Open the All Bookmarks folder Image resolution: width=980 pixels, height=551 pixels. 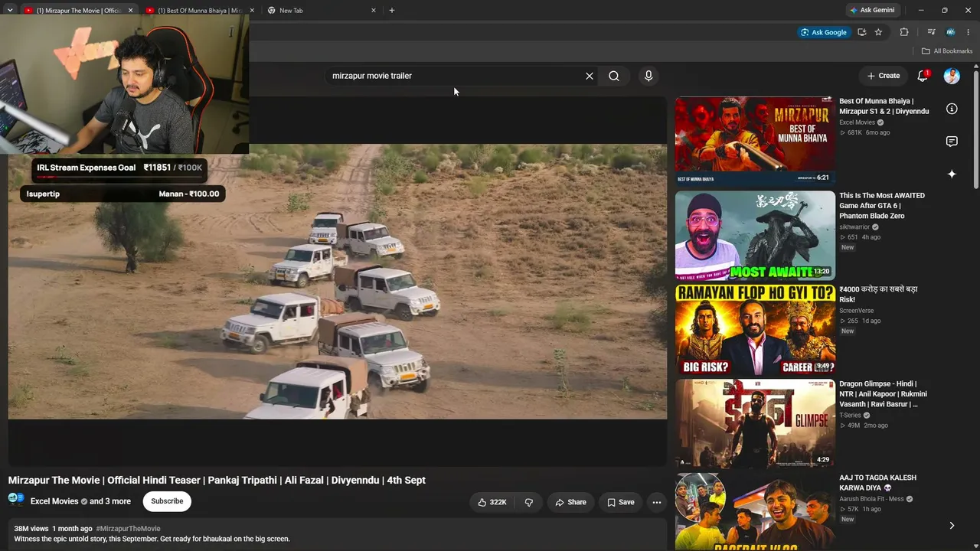pos(947,51)
